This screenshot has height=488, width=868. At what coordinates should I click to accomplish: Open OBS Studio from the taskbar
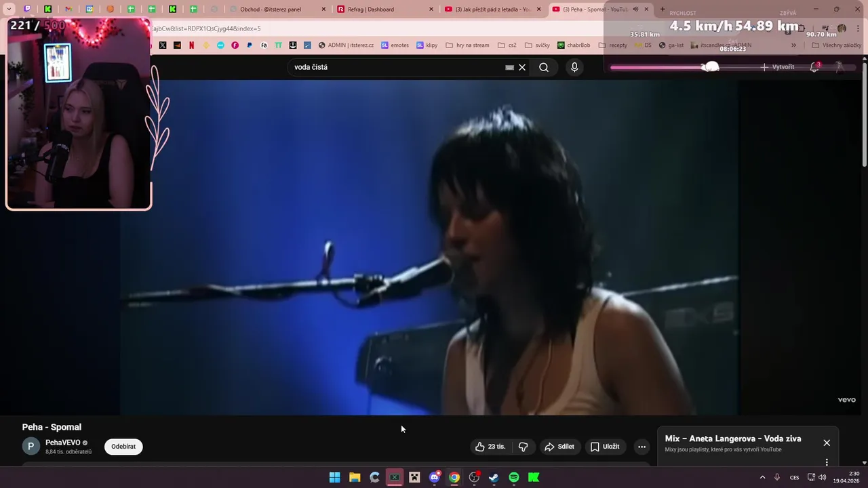point(474,477)
